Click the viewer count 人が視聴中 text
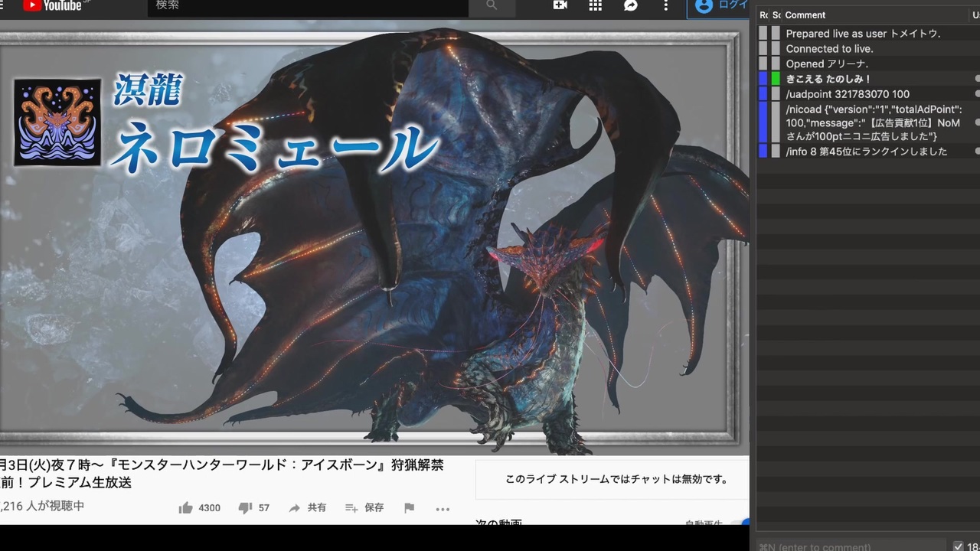The height and width of the screenshot is (551, 980). [42, 506]
